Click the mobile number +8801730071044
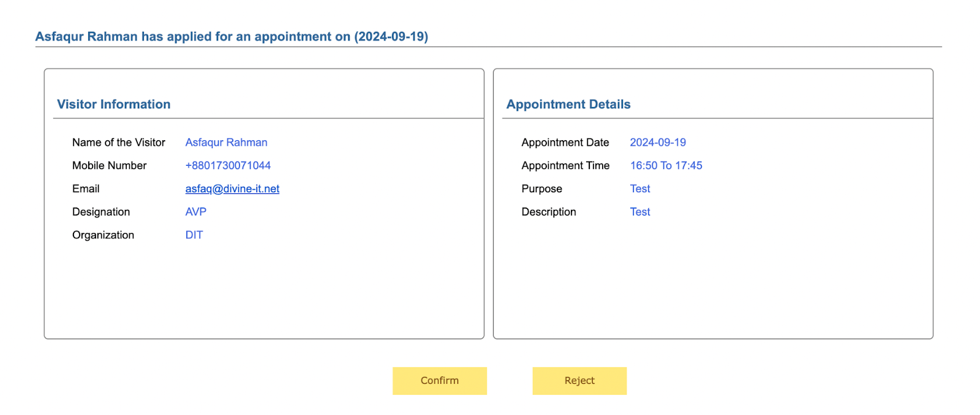Image resolution: width=980 pixels, height=415 pixels. 228,166
